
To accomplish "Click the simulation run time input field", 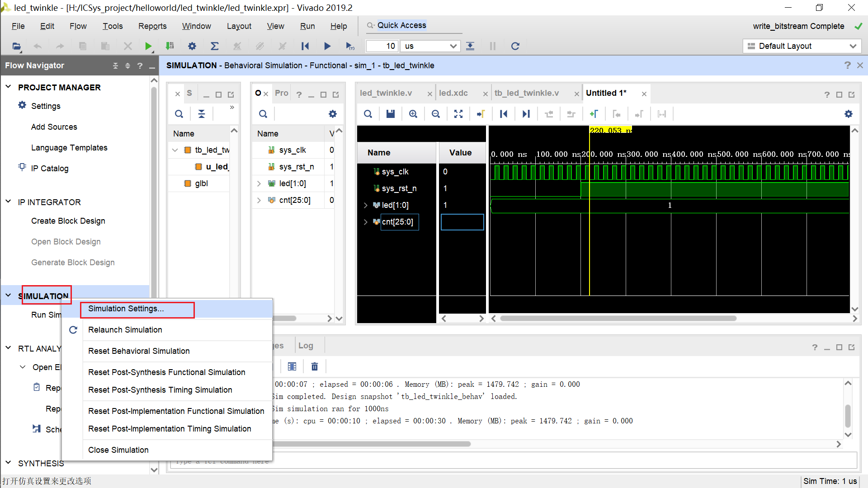I will pos(382,46).
